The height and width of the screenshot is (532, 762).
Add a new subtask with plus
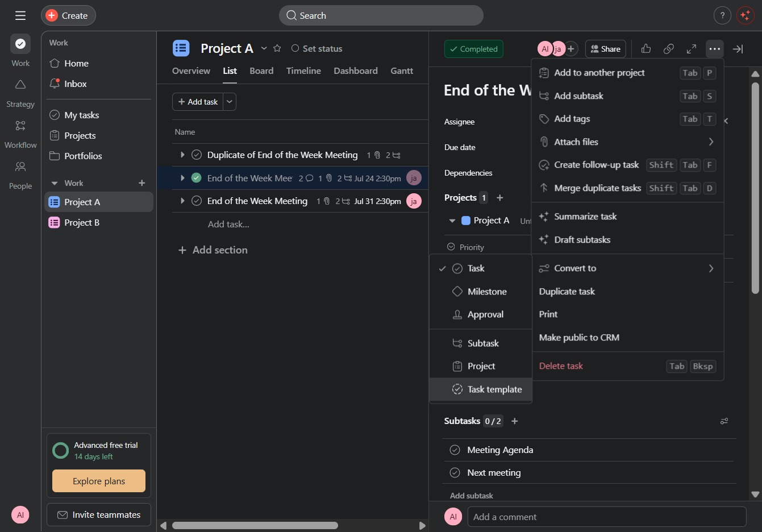(x=515, y=421)
